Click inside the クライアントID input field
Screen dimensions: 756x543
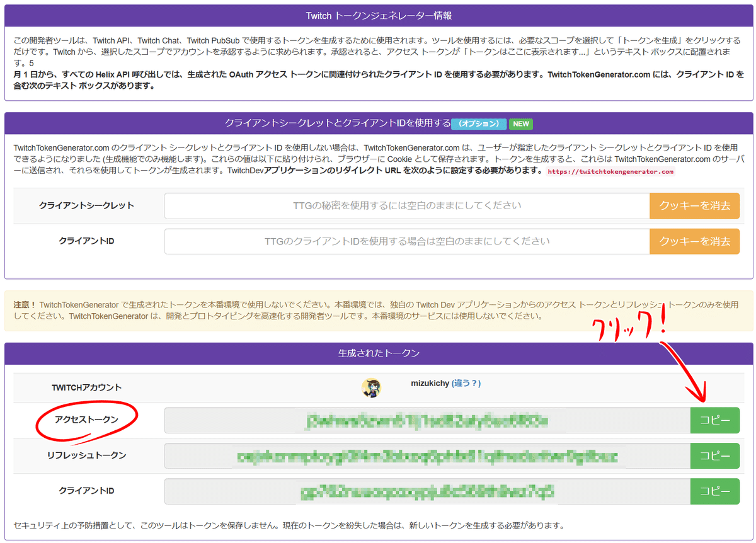click(406, 241)
